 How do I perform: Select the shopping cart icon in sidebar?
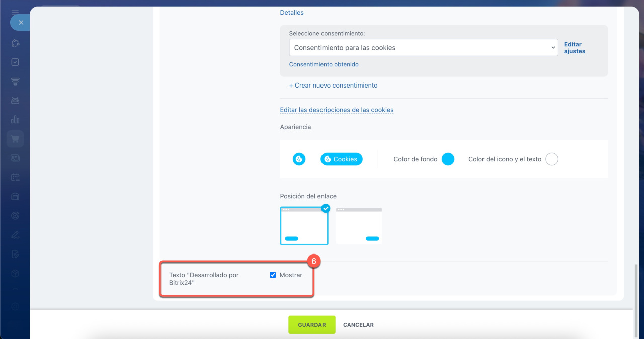pos(15,139)
